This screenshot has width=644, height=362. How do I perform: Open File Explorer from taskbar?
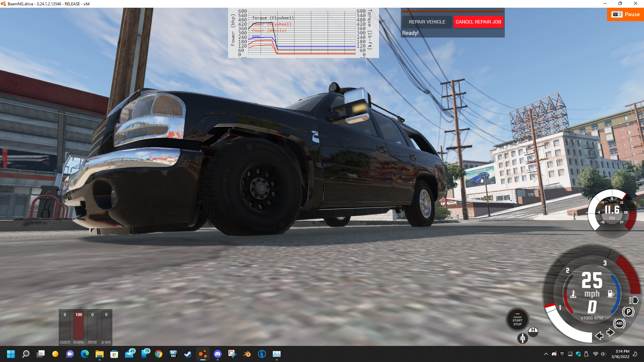pos(99,354)
